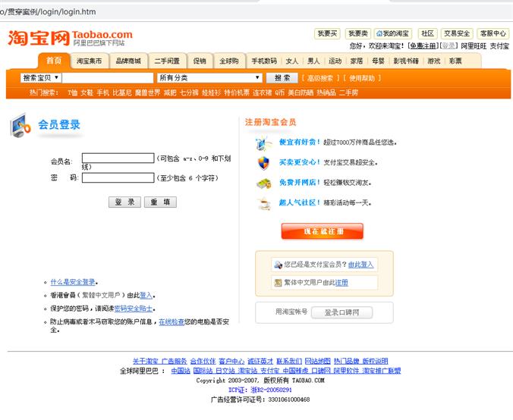Open the 在线检查 link
The image size is (513, 420).
click(x=172, y=322)
